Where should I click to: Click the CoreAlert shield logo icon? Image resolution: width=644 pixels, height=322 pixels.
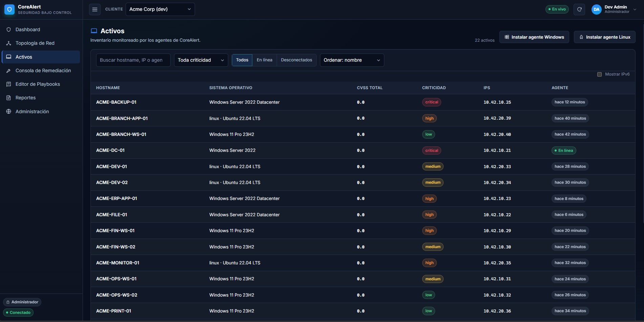pyautogui.click(x=9, y=9)
